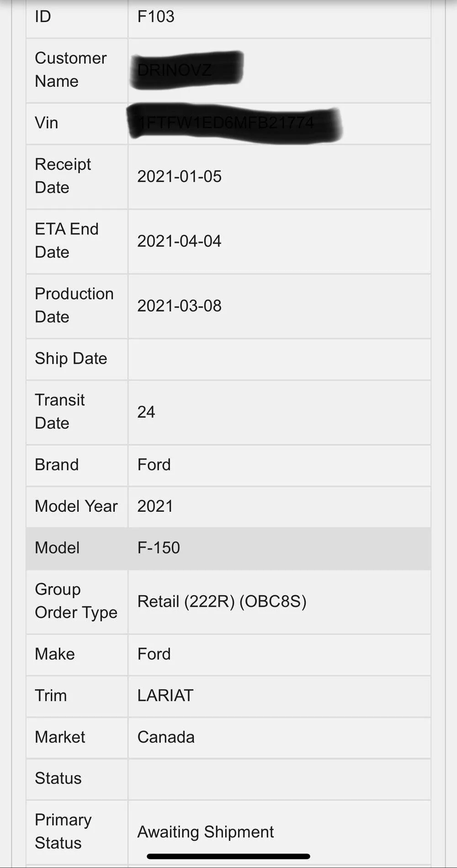457x868 pixels.
Task: Click the Brand value Ford
Action: point(154,465)
